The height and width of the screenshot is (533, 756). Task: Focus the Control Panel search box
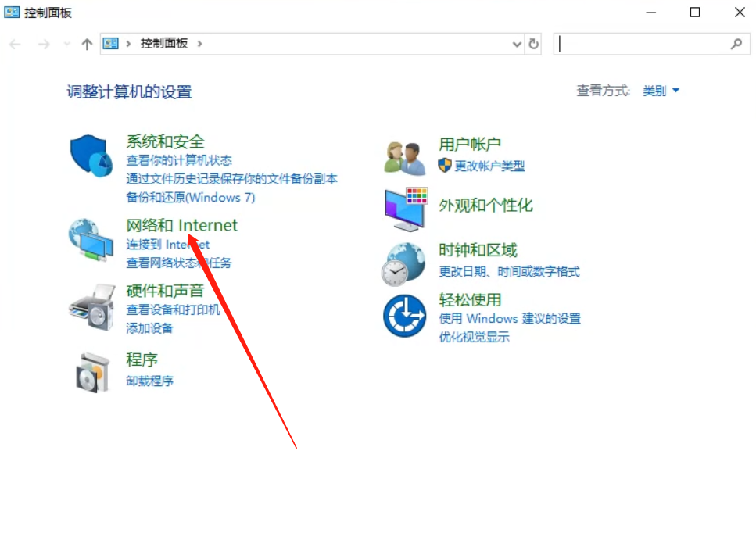pos(651,44)
